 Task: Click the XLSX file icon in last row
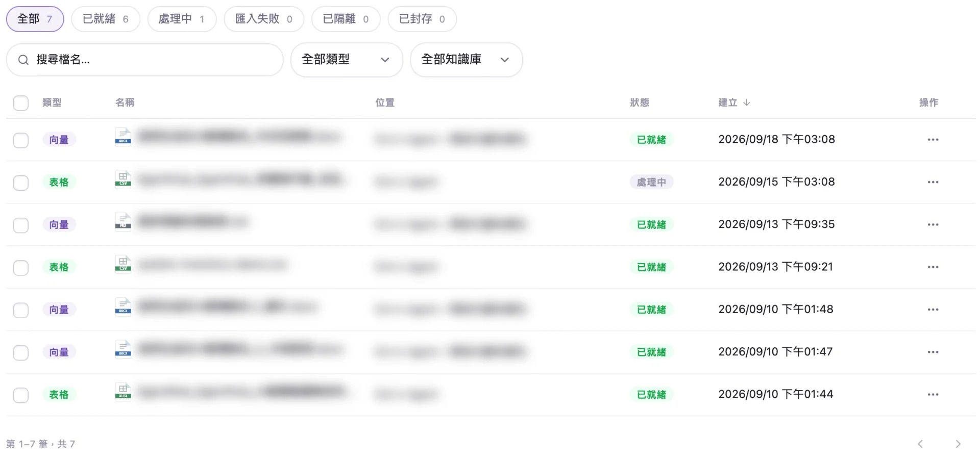pos(123,392)
